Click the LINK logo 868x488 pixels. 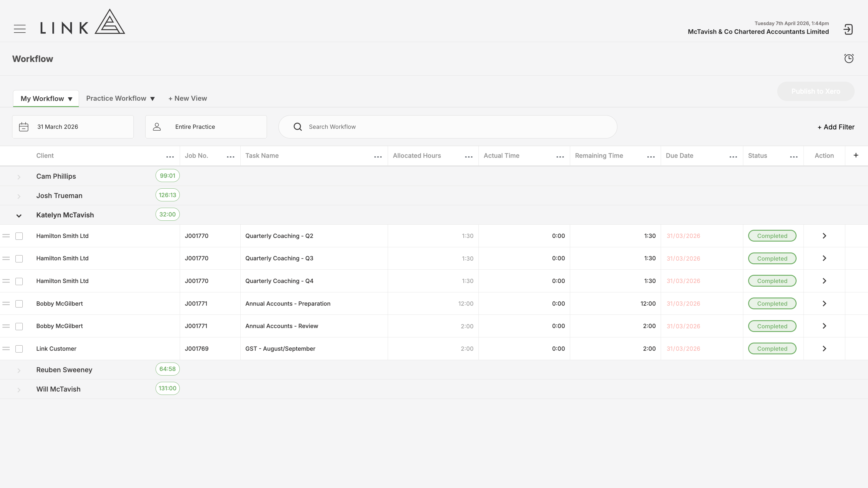(83, 22)
